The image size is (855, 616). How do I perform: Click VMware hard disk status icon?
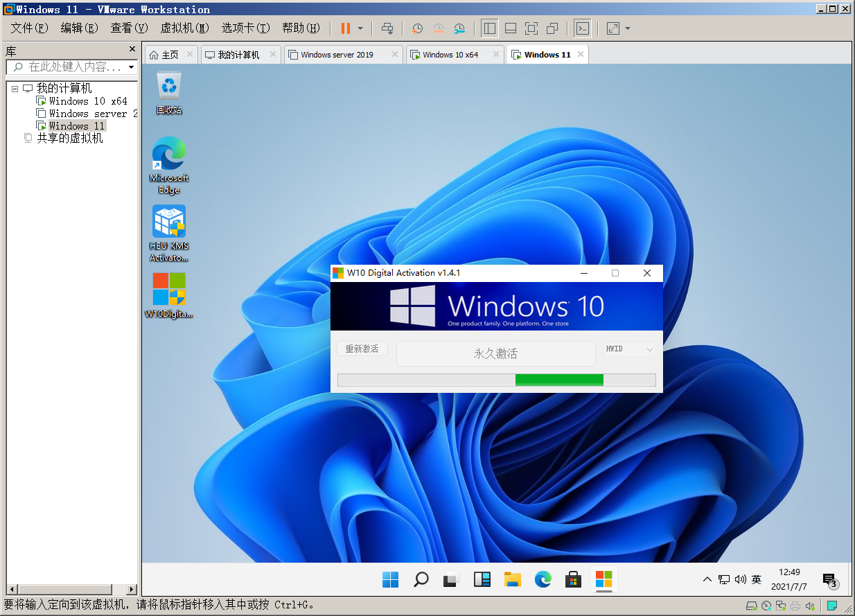(x=752, y=606)
